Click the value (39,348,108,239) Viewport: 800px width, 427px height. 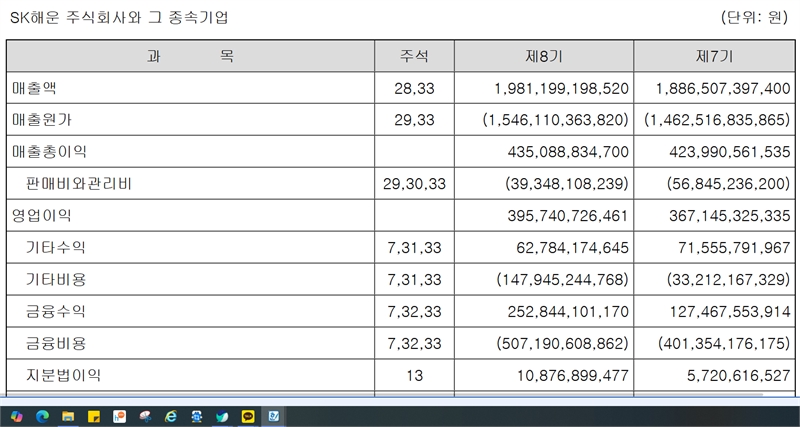(567, 184)
